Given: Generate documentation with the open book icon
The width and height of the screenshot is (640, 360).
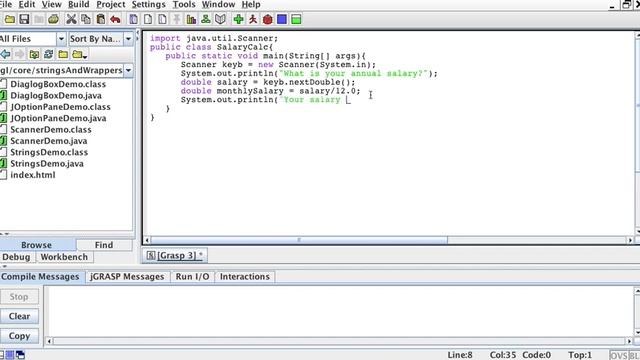Looking at the screenshot, I should pyautogui.click(x=220, y=19).
